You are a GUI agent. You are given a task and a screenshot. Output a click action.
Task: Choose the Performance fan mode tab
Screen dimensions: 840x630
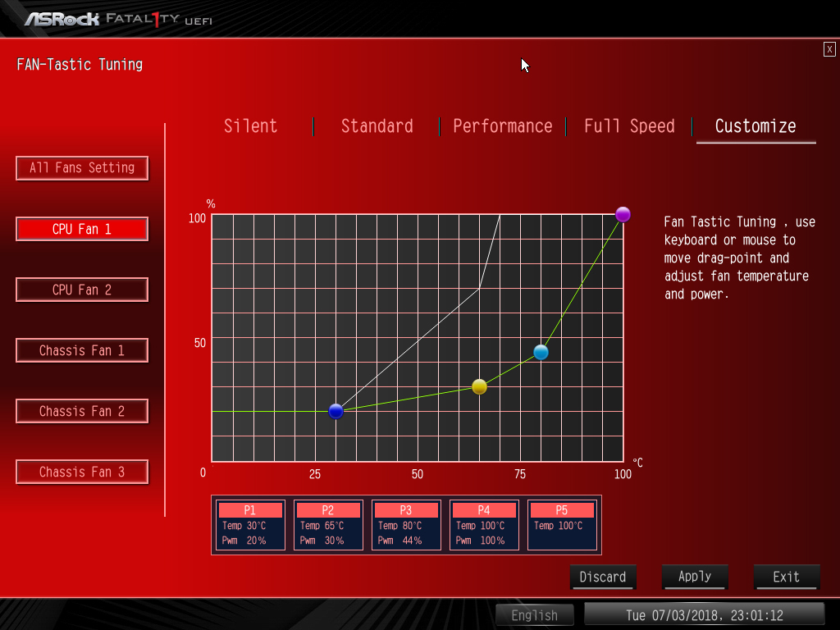(x=502, y=126)
